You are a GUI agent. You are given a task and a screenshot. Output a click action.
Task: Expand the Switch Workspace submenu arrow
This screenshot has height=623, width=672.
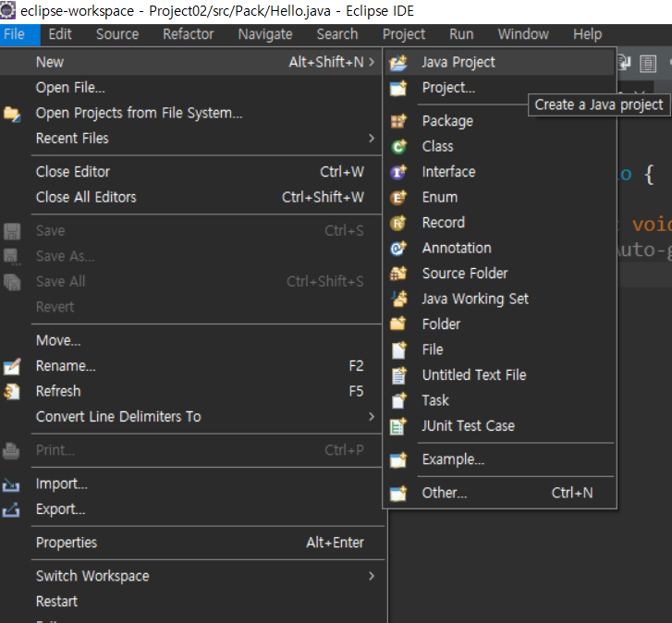372,576
